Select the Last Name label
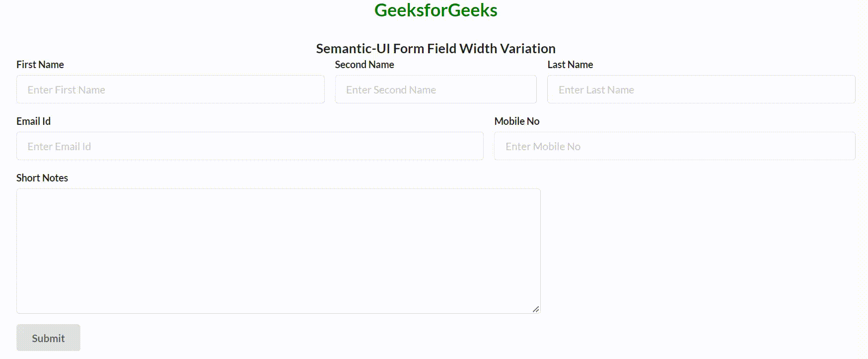 pos(570,65)
